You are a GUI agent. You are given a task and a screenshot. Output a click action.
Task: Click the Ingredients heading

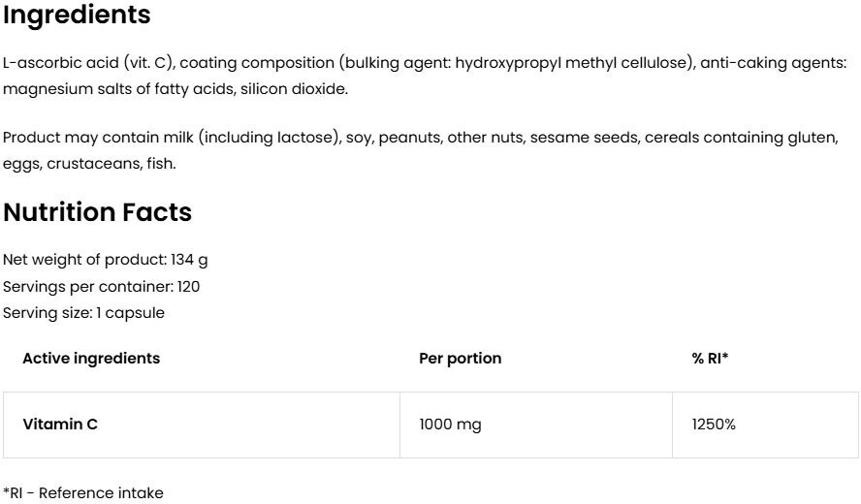tap(77, 16)
